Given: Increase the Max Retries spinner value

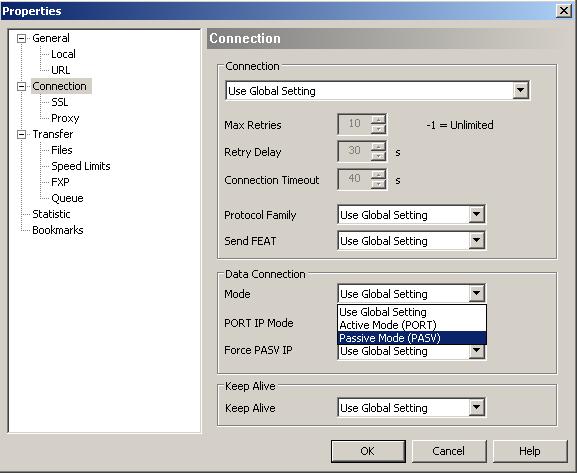Looking at the screenshot, I should pyautogui.click(x=378, y=119).
